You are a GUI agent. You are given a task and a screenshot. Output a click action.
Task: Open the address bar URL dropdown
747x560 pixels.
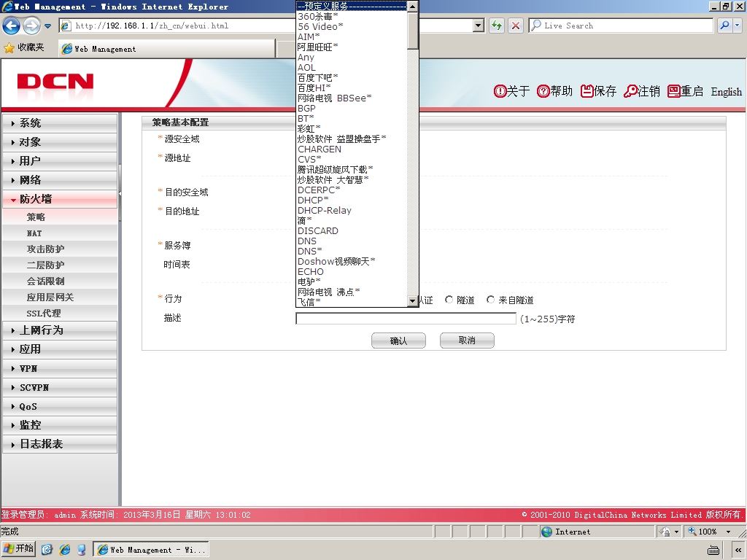click(479, 26)
